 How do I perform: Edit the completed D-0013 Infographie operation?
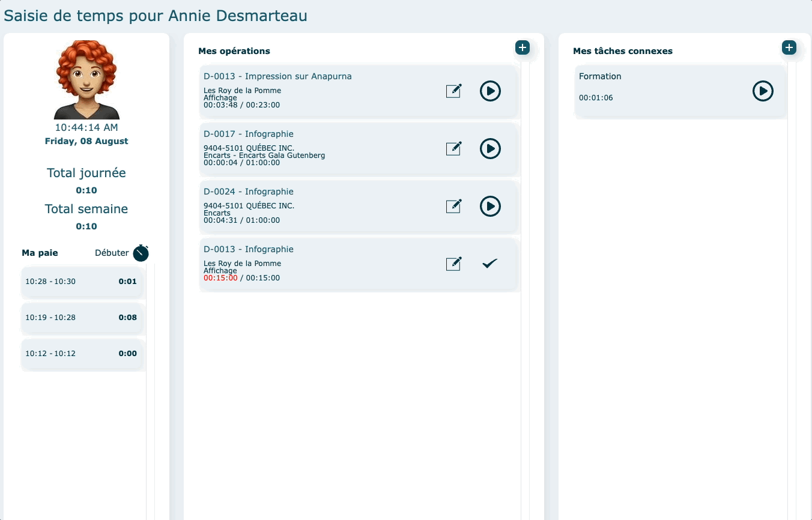coord(453,264)
